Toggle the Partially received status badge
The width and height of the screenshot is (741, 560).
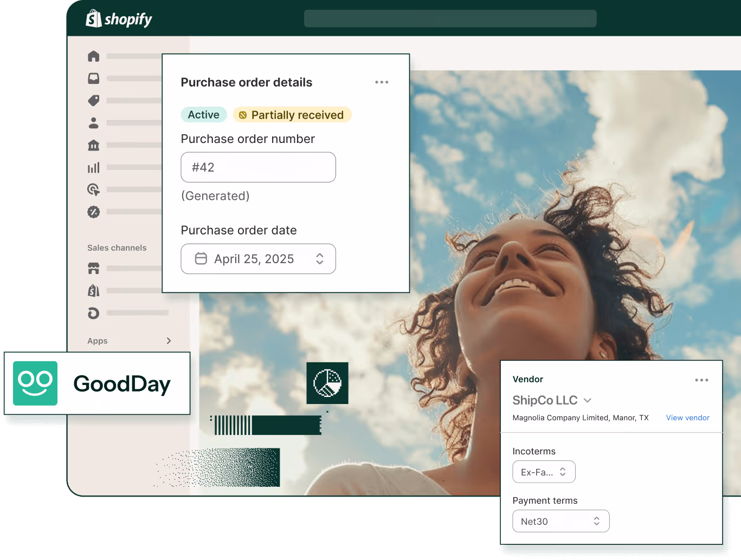click(x=292, y=114)
